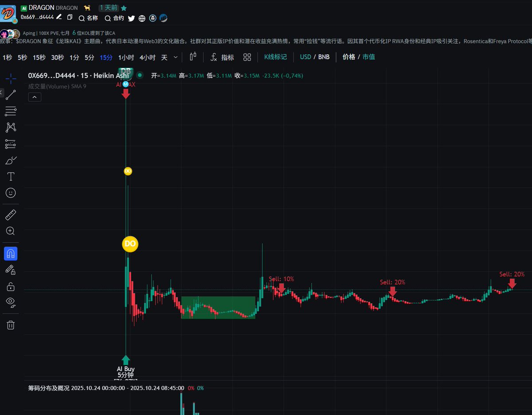The height and width of the screenshot is (415, 532).
Task: Open the horizontal lines and Fib tool
Action: 11,111
